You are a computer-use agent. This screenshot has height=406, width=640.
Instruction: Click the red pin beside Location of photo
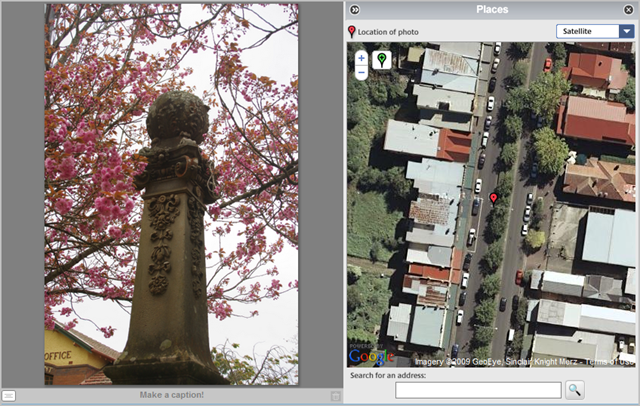351,31
